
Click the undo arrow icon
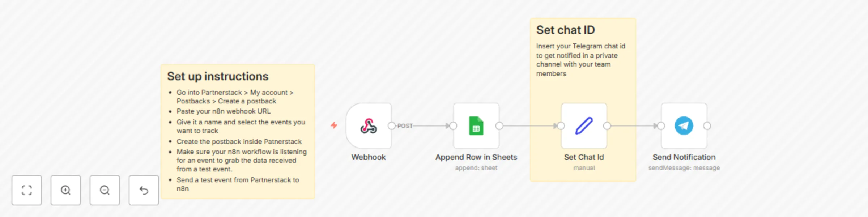144,190
